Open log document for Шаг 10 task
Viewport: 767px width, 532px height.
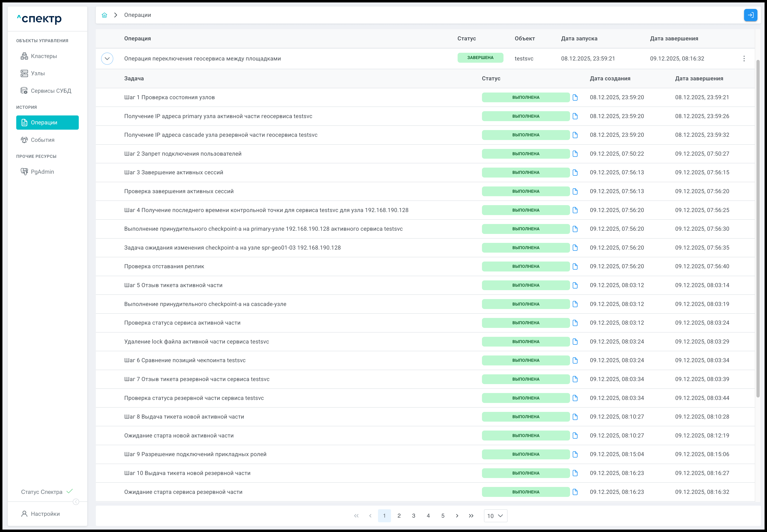575,473
